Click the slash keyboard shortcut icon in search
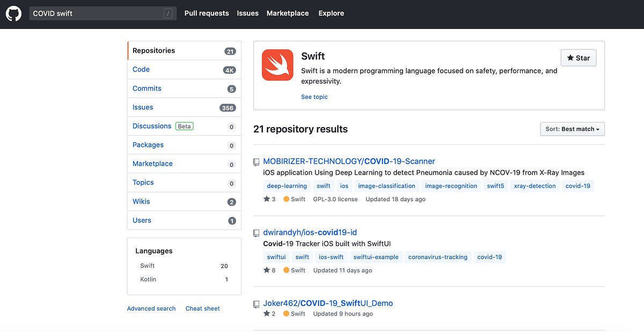Screen dimensions: 644x332 pyautogui.click(x=167, y=12)
